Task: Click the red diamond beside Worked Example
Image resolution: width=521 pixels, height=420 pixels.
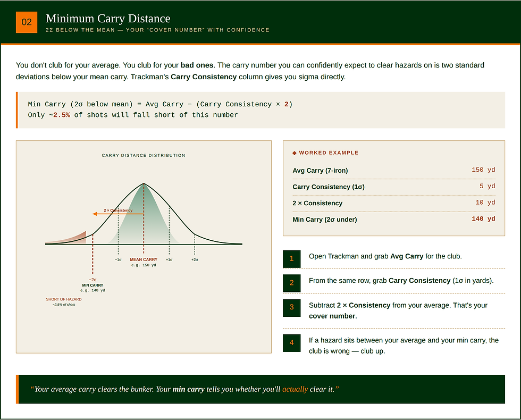Action: [295, 153]
